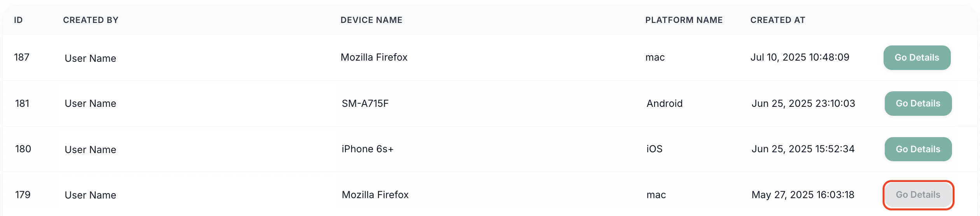Click the Created At column header
The width and height of the screenshot is (980, 216).
click(778, 20)
